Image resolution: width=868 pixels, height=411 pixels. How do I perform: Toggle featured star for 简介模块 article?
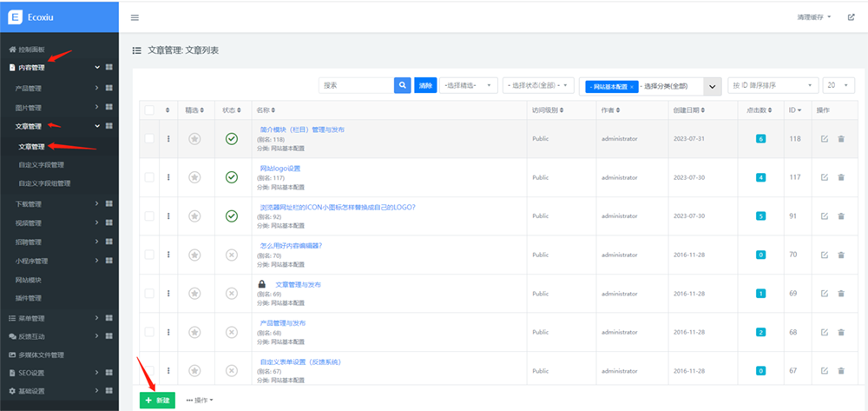point(194,139)
